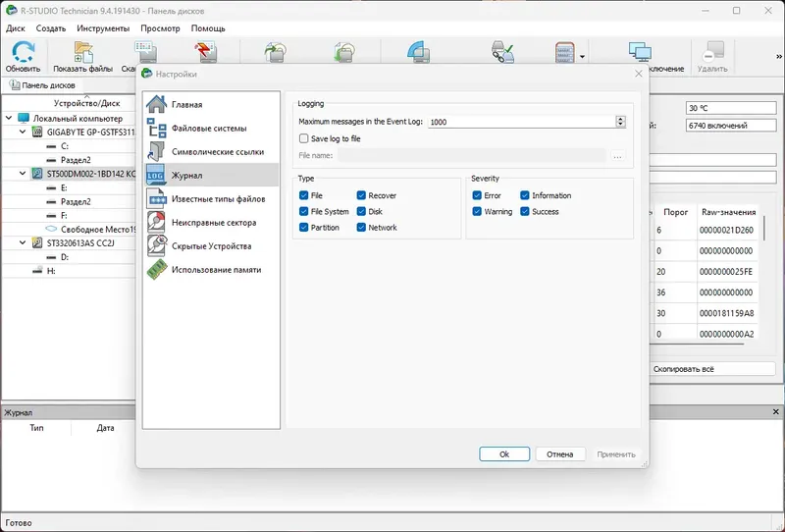Select the Локальный компьютер tree node
This screenshot has height=532, width=785.
tap(78, 118)
